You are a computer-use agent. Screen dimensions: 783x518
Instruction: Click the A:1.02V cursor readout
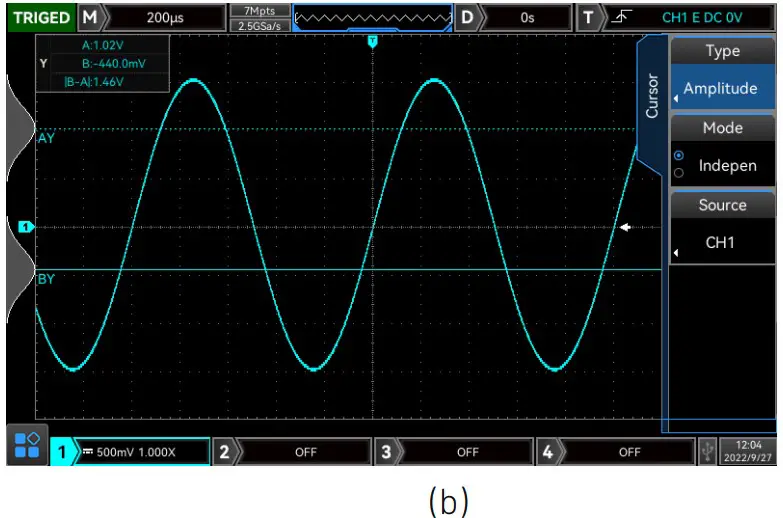coord(103,45)
